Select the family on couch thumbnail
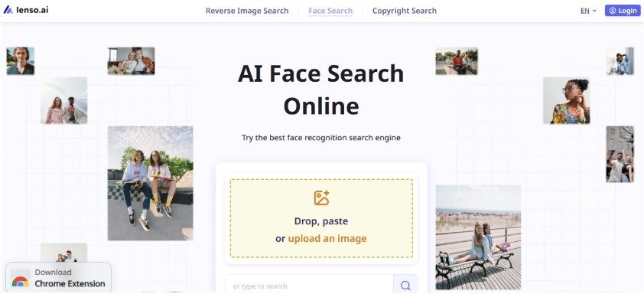Screen dimensions: 644x294 pyautogui.click(x=131, y=60)
